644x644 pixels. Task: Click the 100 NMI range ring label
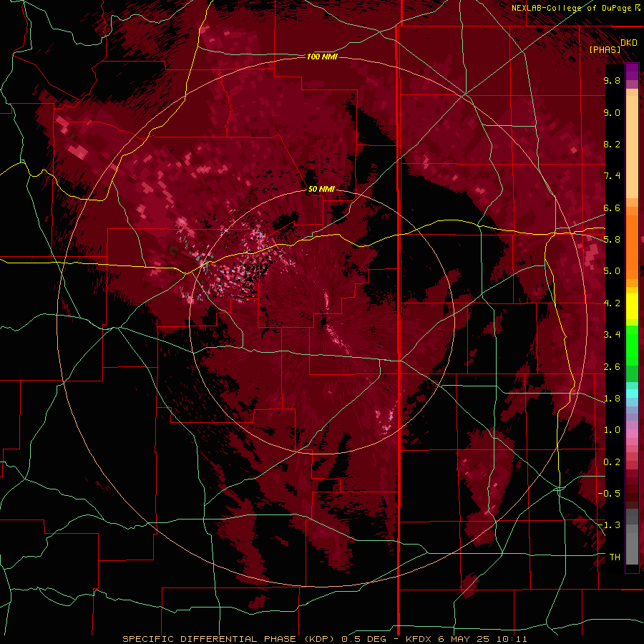[322, 57]
